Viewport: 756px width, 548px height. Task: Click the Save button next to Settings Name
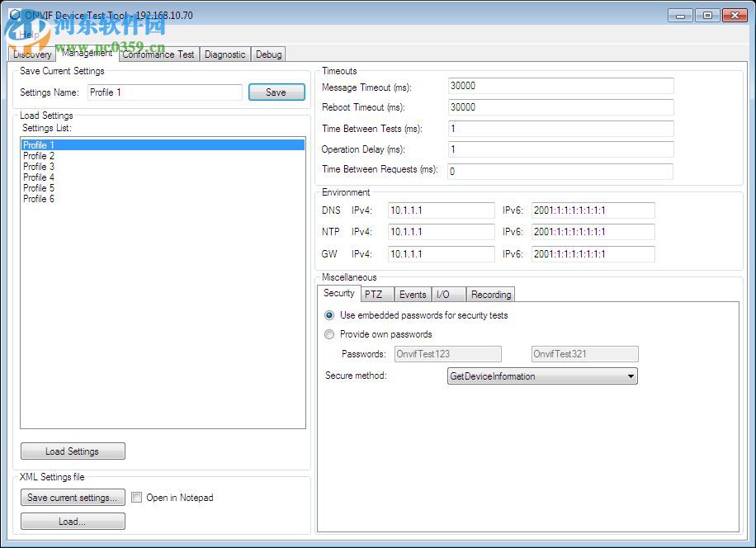click(x=276, y=92)
